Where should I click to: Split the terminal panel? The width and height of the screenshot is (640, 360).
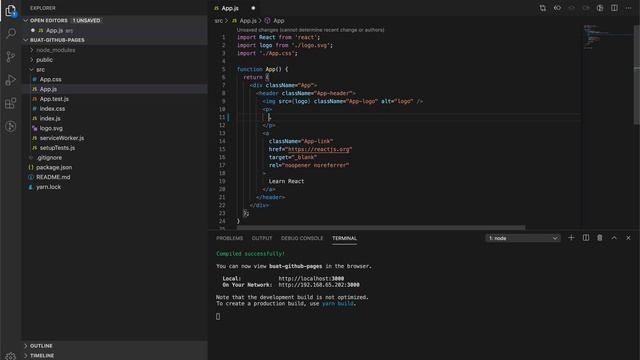point(586,238)
